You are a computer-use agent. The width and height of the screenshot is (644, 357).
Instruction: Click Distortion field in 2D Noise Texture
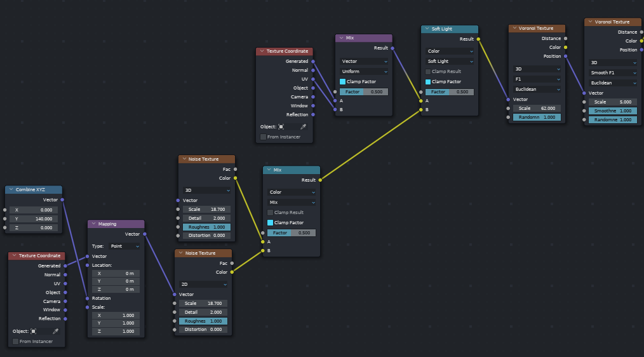[203, 330]
